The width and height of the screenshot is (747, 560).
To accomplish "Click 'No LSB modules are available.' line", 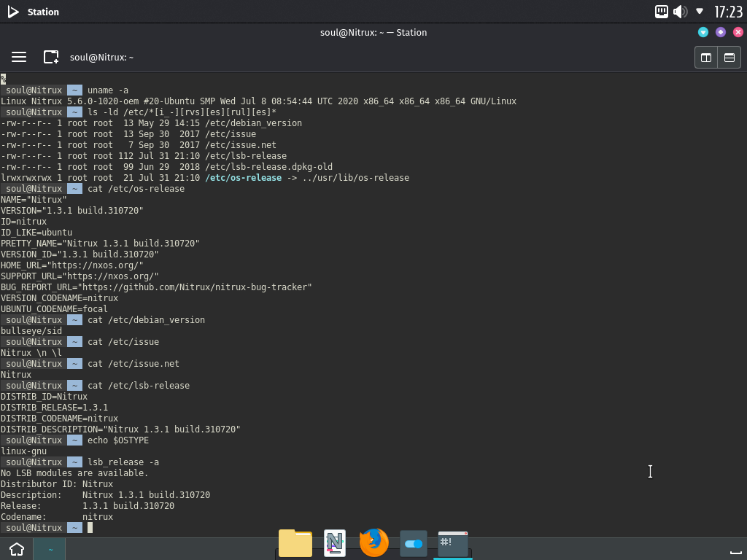I will (x=74, y=473).
